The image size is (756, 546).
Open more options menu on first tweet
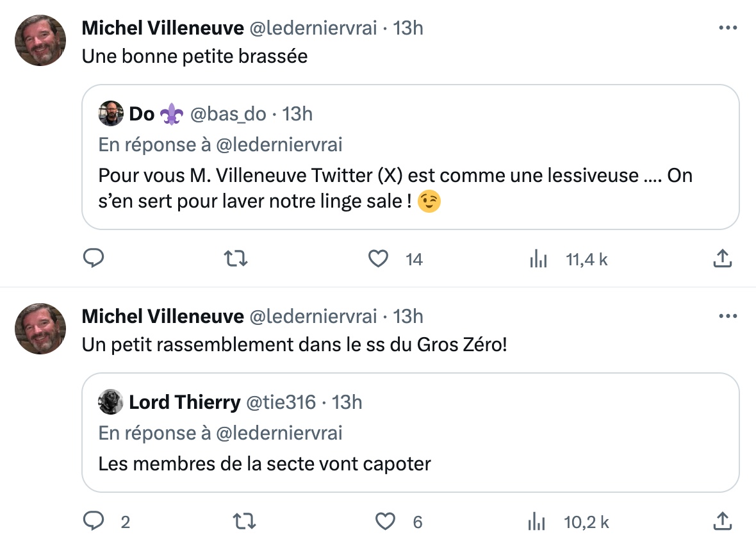click(728, 28)
